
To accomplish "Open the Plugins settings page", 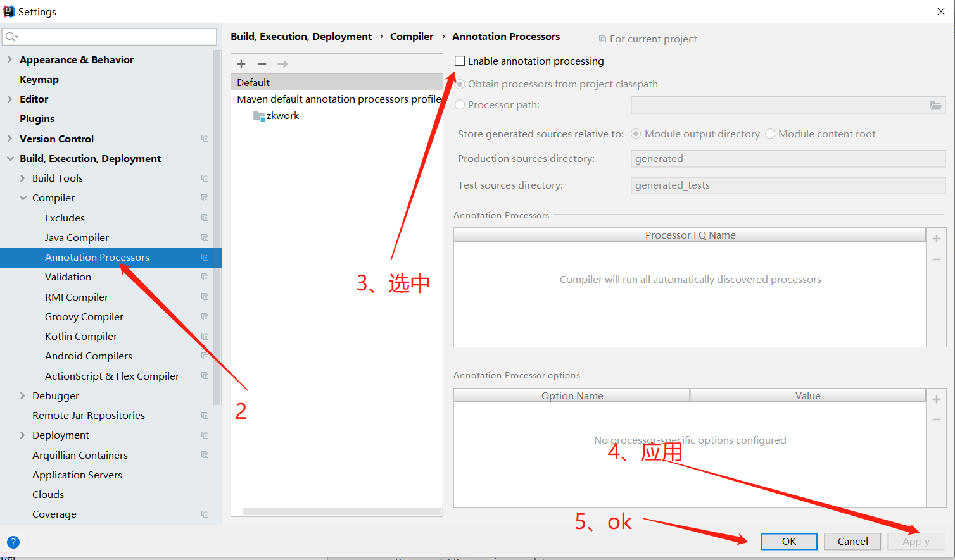I will (37, 119).
